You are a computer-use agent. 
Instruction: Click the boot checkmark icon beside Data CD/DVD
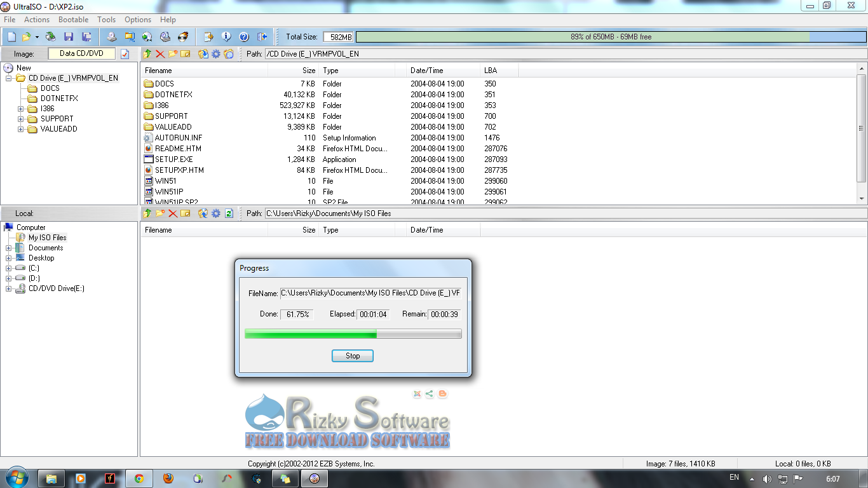[x=125, y=54]
